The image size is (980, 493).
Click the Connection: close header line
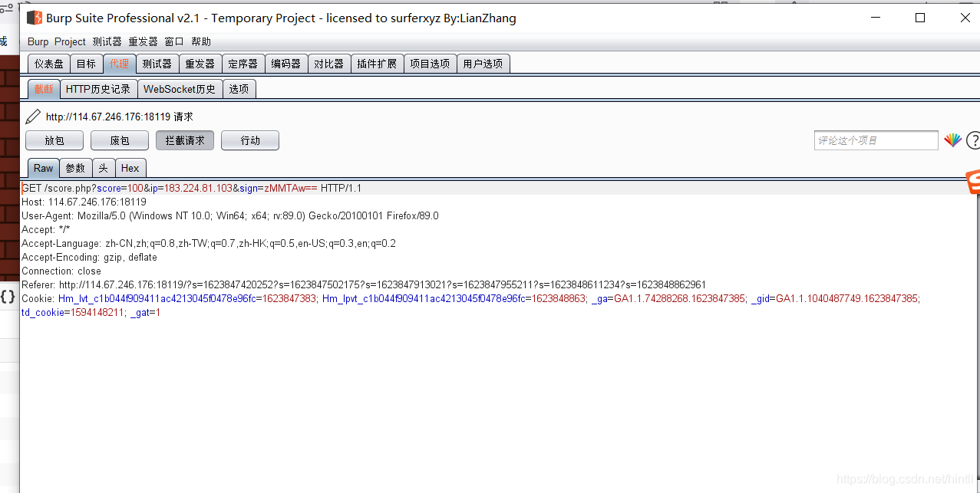(x=61, y=271)
